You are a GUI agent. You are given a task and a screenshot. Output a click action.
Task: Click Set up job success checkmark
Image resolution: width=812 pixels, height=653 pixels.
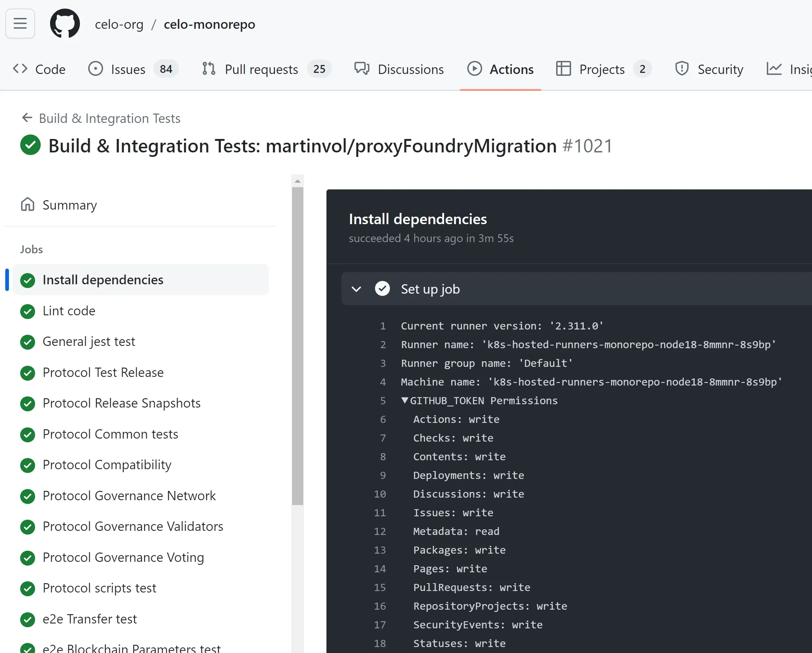coord(382,289)
